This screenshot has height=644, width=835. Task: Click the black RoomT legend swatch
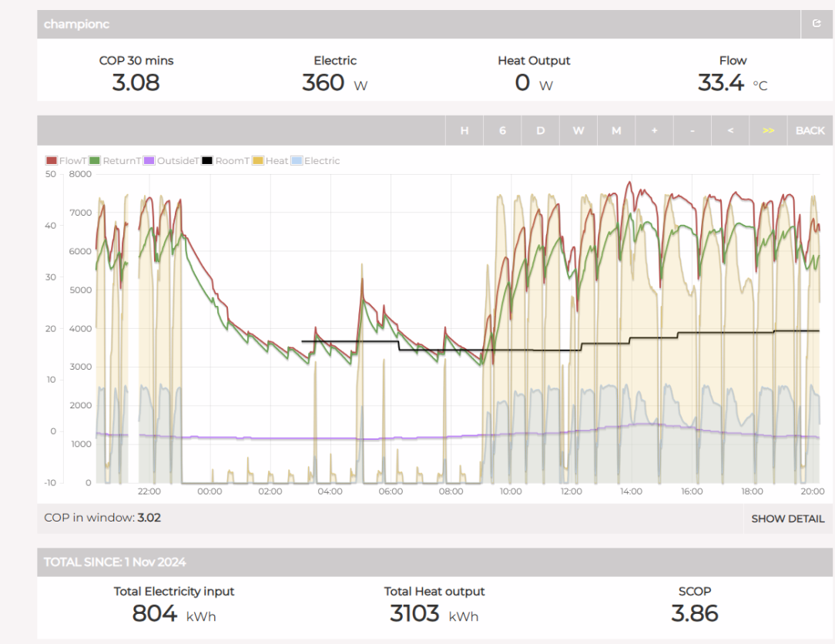(x=207, y=160)
